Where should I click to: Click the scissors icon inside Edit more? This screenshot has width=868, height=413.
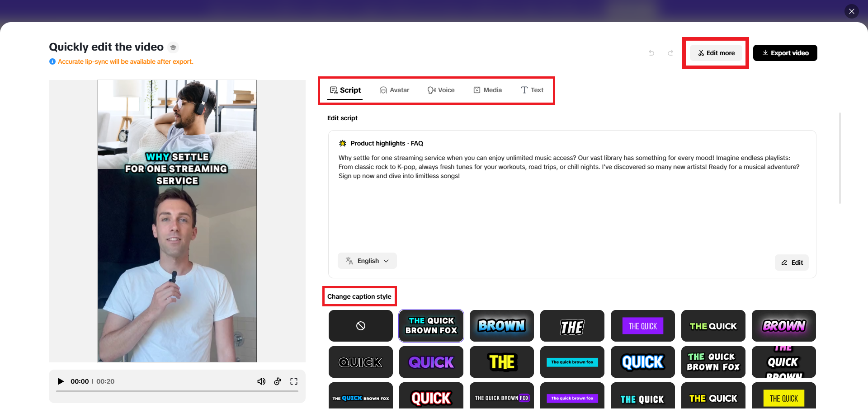[x=701, y=53]
